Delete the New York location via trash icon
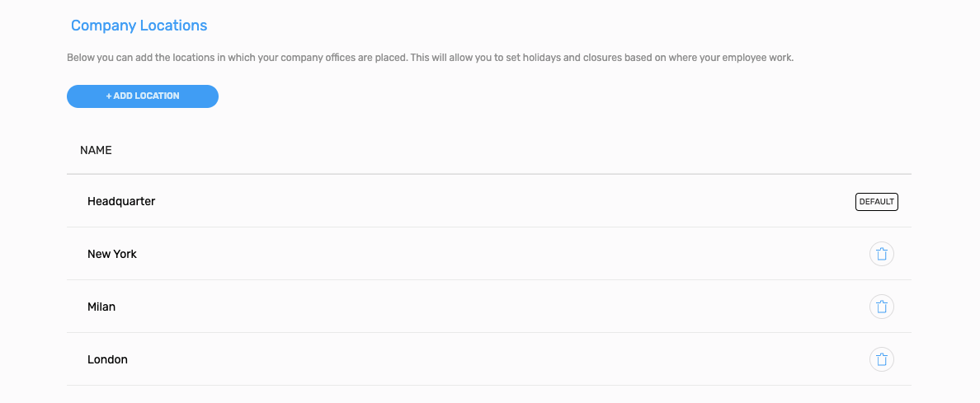 click(x=881, y=255)
